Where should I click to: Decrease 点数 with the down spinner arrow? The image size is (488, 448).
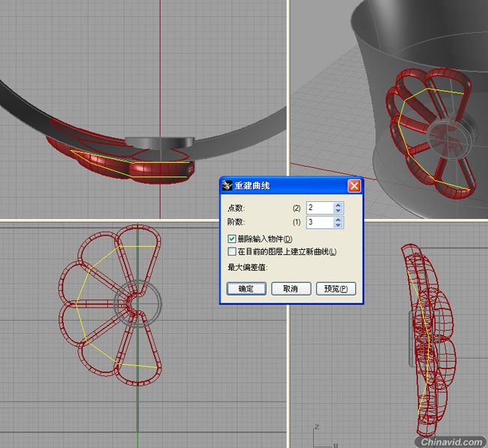click(x=339, y=211)
